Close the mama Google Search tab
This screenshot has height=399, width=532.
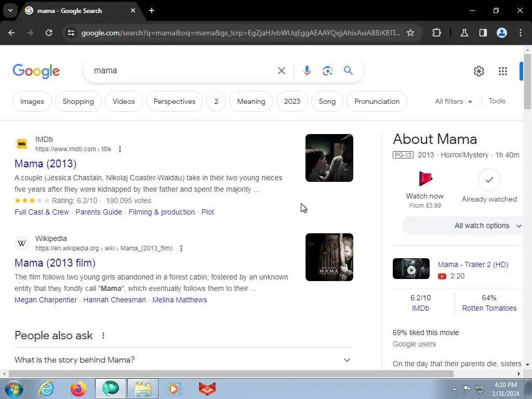coord(133,10)
